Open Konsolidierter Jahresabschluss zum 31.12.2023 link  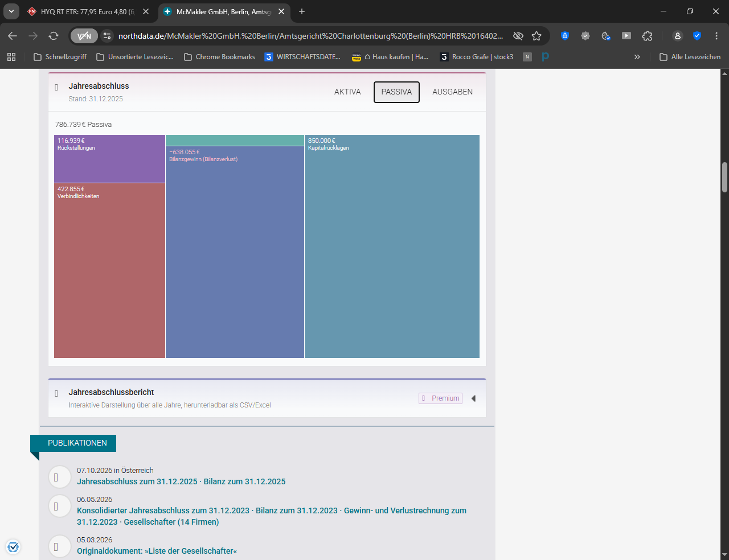[x=272, y=516]
